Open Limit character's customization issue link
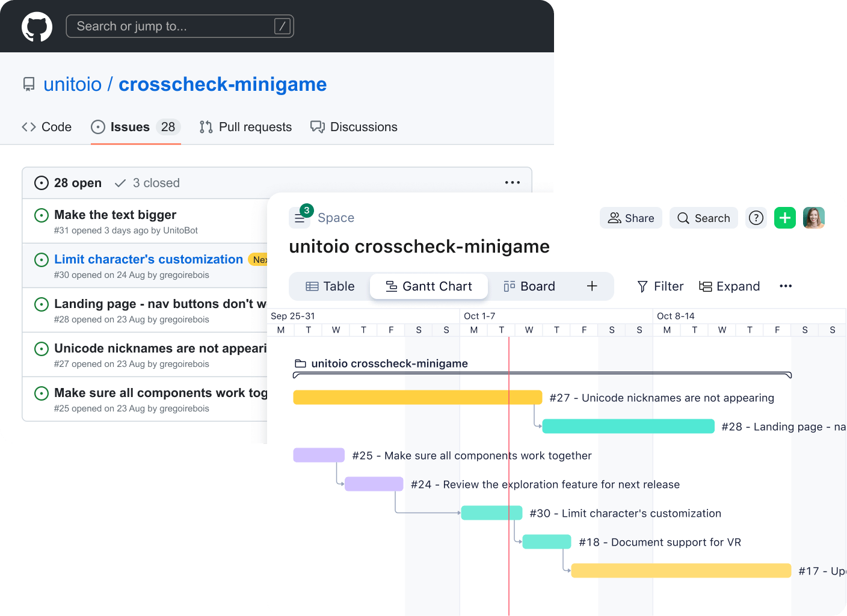This screenshot has width=847, height=616. click(x=148, y=259)
